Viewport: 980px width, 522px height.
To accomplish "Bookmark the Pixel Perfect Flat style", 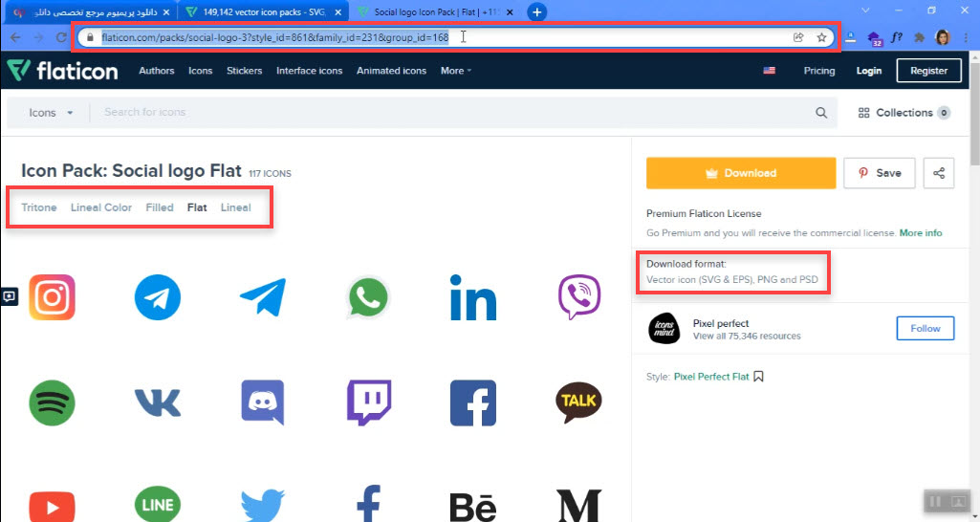I will 759,377.
